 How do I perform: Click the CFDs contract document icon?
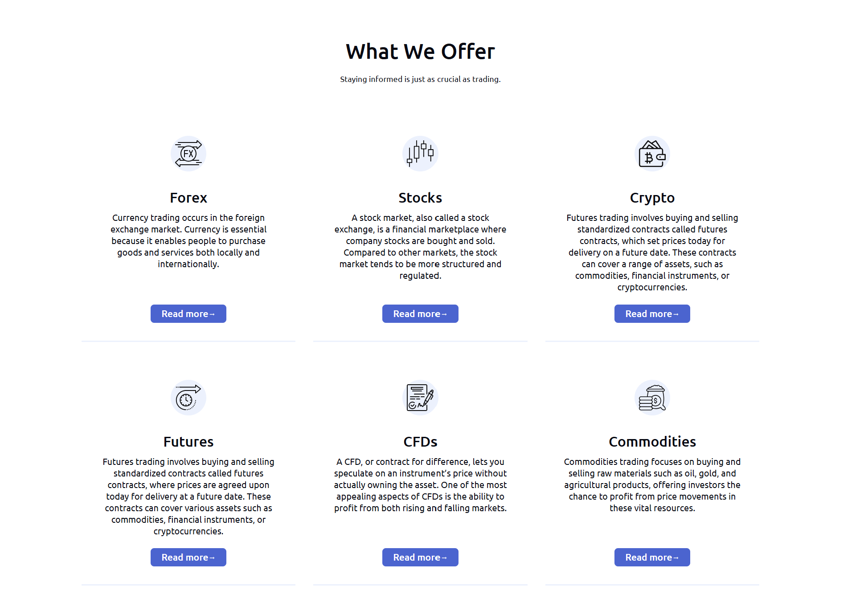point(420,397)
